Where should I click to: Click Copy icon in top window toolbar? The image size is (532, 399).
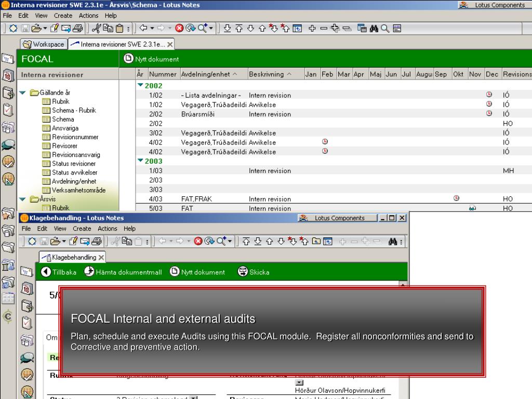click(x=108, y=28)
